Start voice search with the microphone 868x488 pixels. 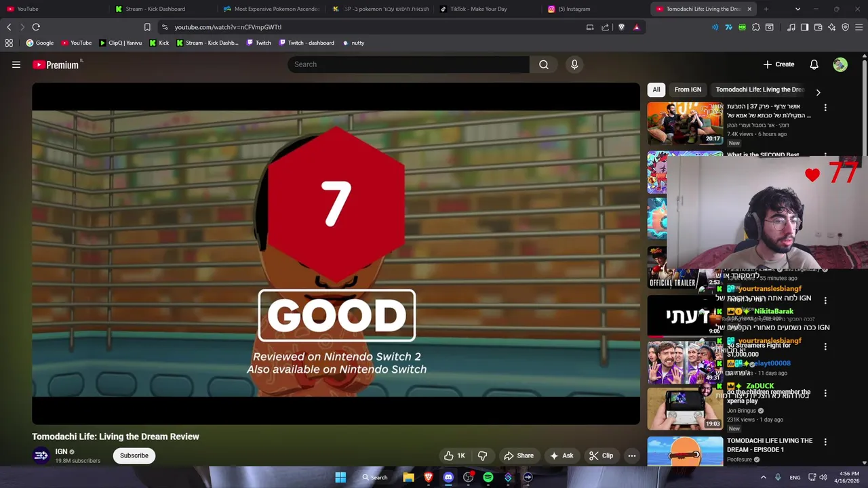[574, 64]
